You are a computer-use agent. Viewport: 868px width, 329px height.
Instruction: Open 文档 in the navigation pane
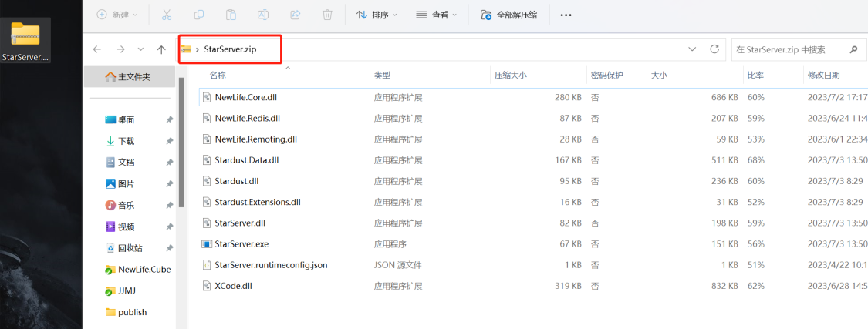point(127,163)
